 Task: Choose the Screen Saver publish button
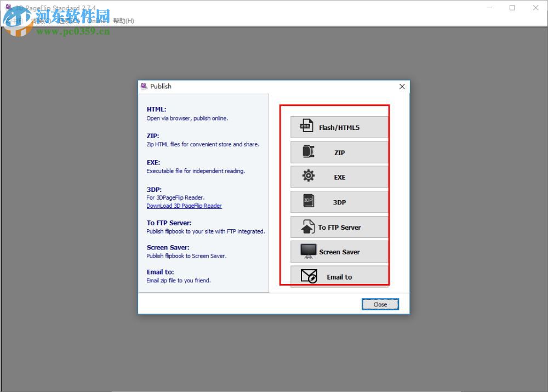[339, 252]
